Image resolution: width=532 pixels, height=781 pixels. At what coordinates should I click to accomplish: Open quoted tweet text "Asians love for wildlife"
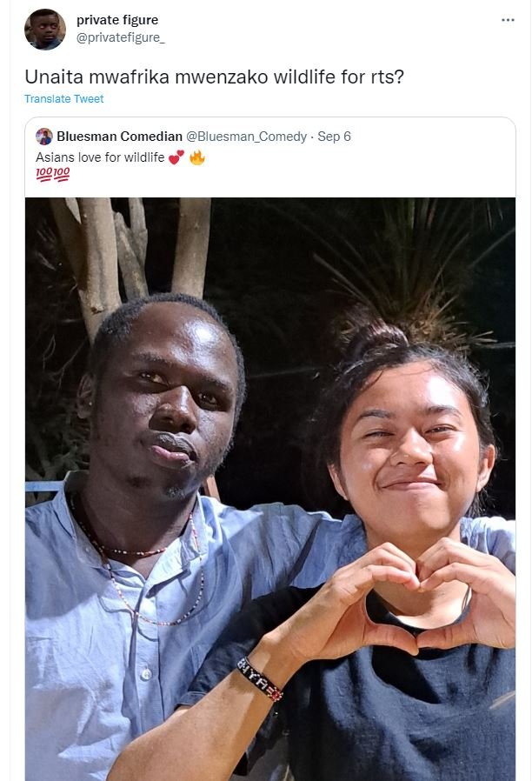(x=100, y=157)
